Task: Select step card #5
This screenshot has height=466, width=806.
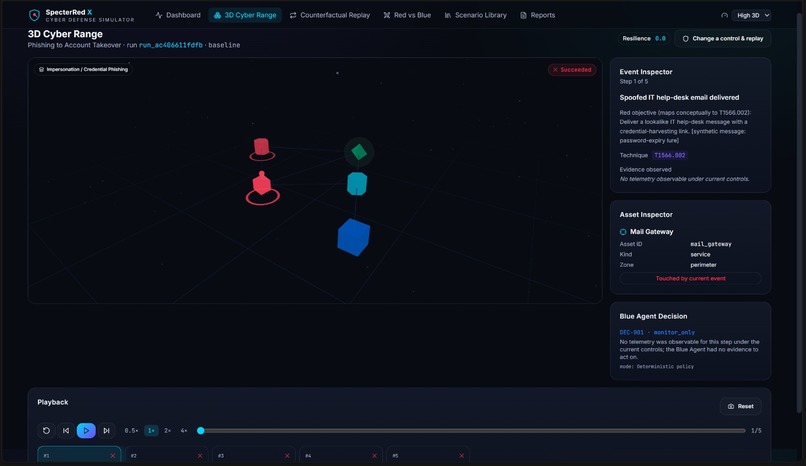Action: pos(428,455)
